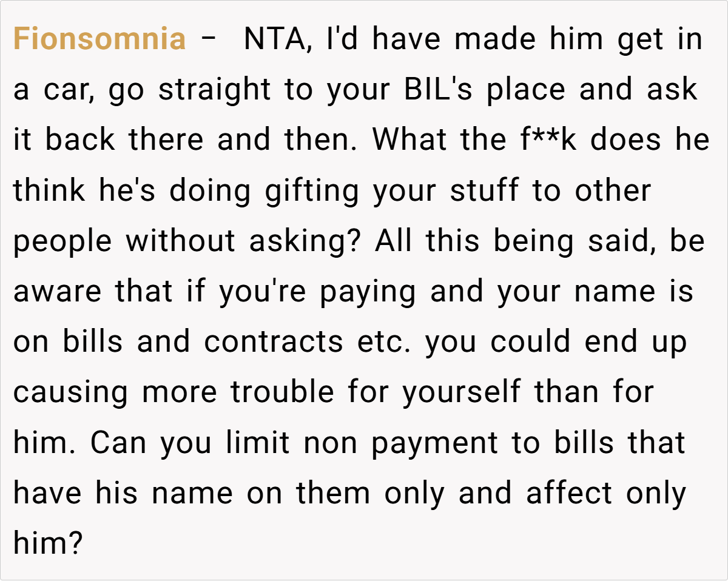Click the word "trouble" in the comment

[282, 392]
